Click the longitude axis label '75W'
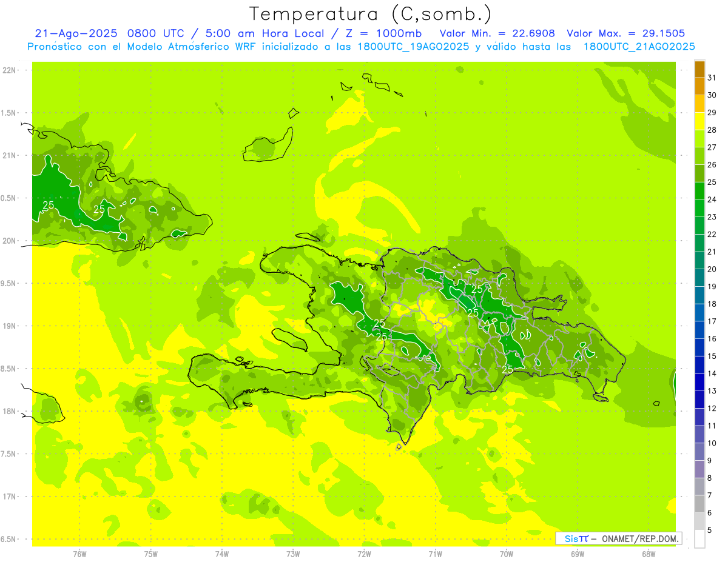The height and width of the screenshot is (562, 728). (151, 554)
